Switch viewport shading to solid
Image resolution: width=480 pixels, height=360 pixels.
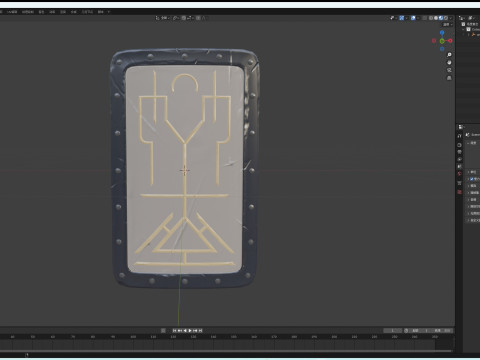pyautogui.click(x=436, y=18)
